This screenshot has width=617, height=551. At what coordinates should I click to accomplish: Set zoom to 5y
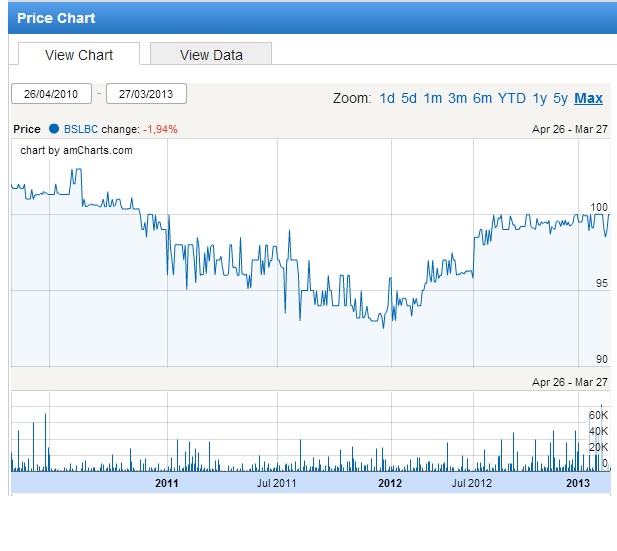560,98
